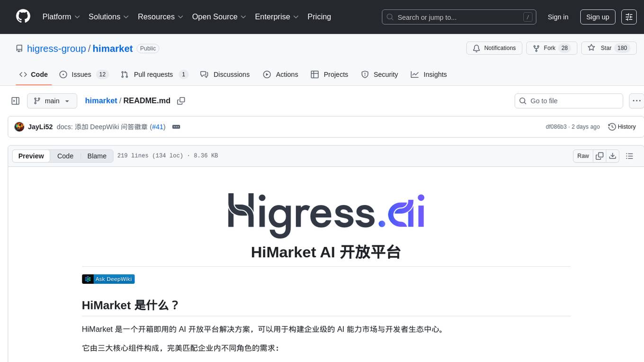The image size is (644, 362).
Task: Switch to Code view of README
Action: (65, 156)
